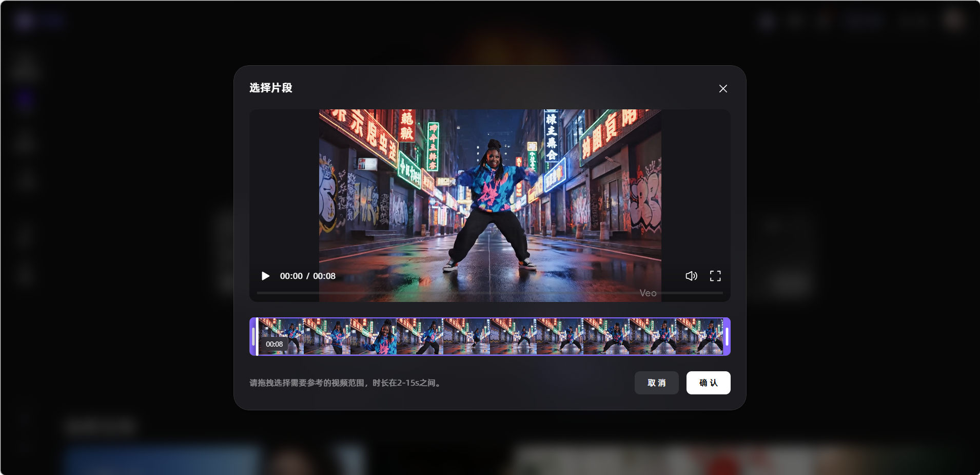Select the sixth frame thumbnail in the filmstrip
Image resolution: width=980 pixels, height=475 pixels.
(513, 337)
